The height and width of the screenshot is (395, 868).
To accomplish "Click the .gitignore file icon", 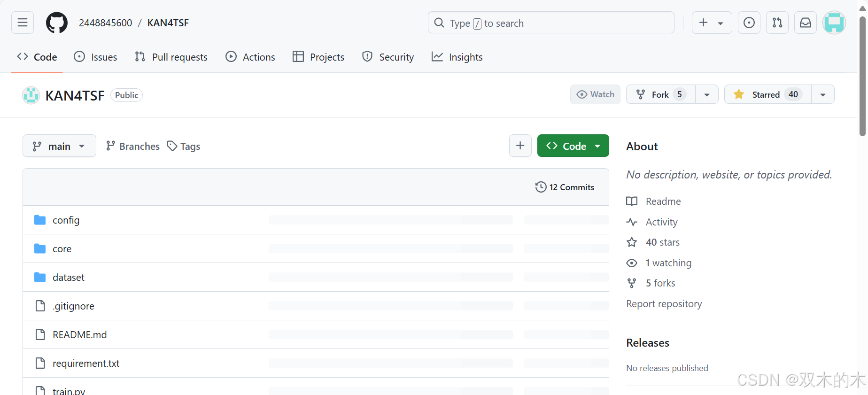I will [x=40, y=306].
